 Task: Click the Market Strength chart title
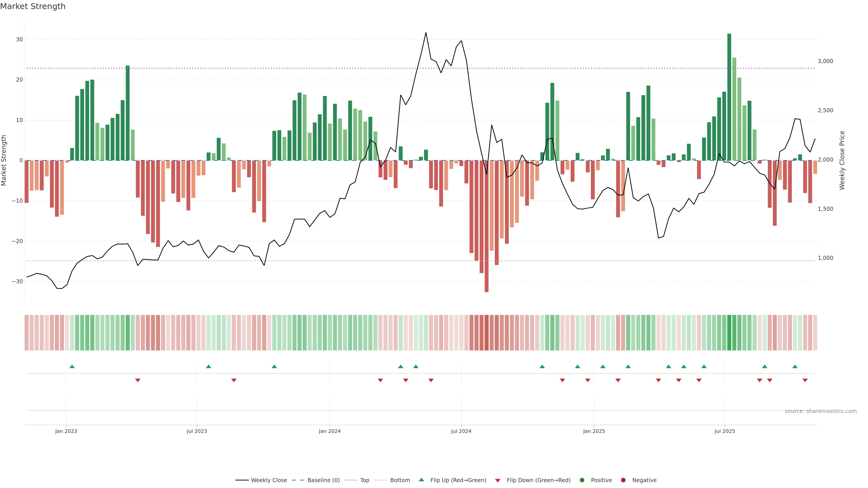pyautogui.click(x=33, y=6)
